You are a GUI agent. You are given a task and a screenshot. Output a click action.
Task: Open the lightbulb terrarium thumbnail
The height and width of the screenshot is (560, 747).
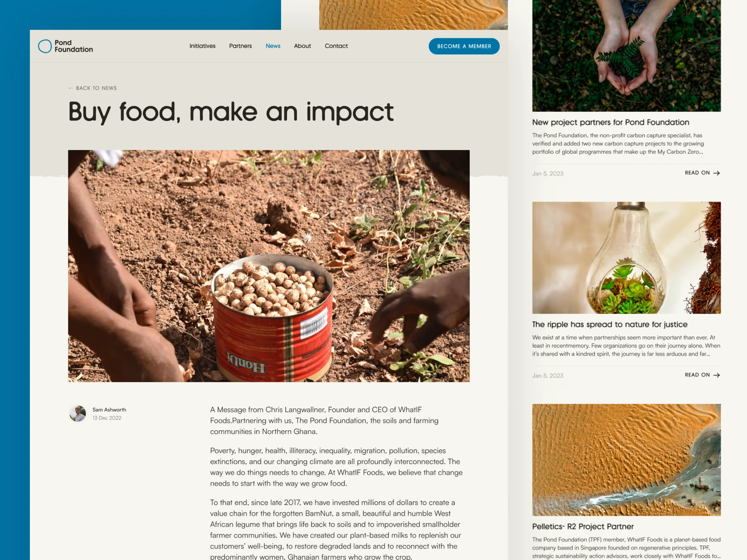[627, 258]
